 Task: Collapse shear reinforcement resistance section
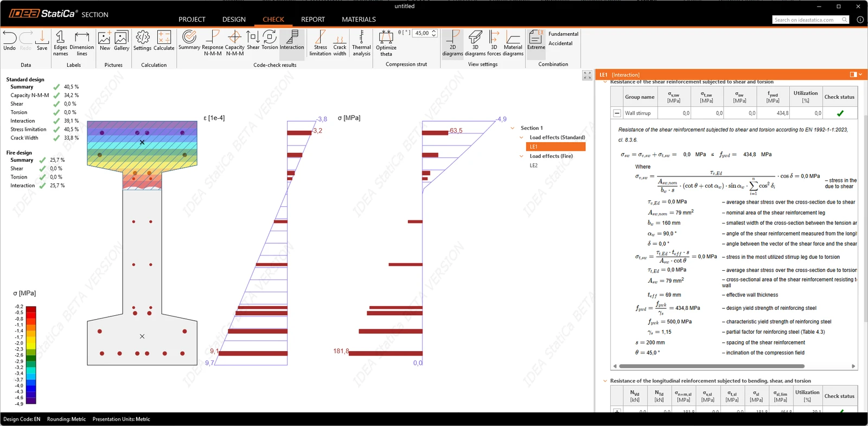tap(605, 82)
